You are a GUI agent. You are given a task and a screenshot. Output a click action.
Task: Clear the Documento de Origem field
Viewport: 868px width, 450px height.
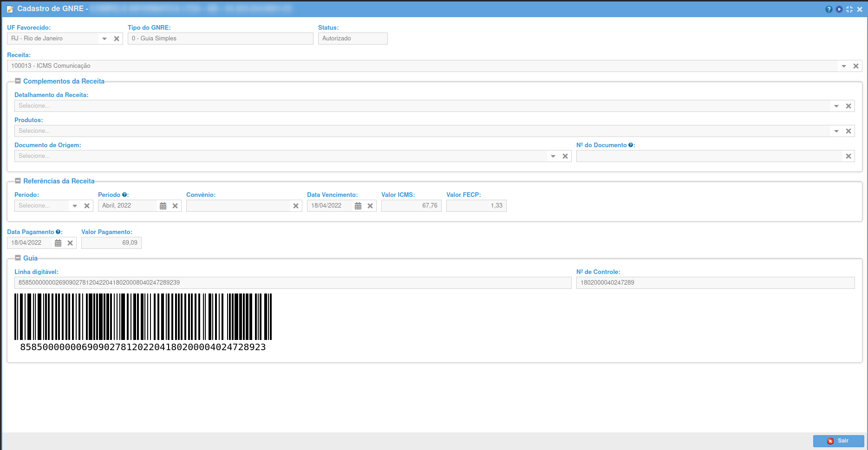[x=565, y=156]
